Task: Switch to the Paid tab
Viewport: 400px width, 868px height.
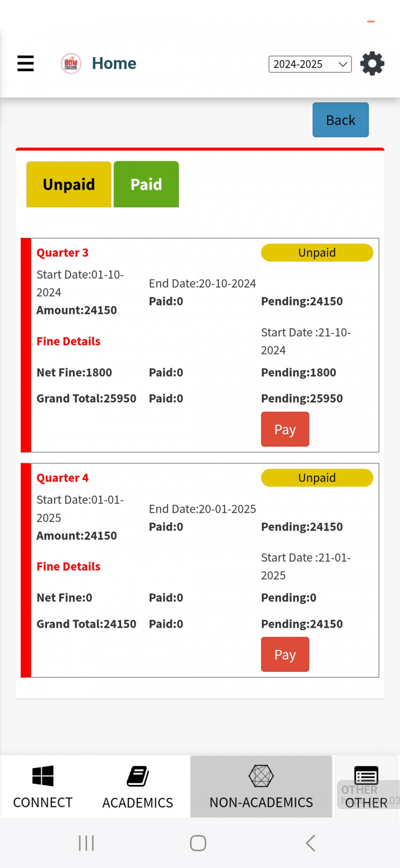Action: tap(146, 184)
